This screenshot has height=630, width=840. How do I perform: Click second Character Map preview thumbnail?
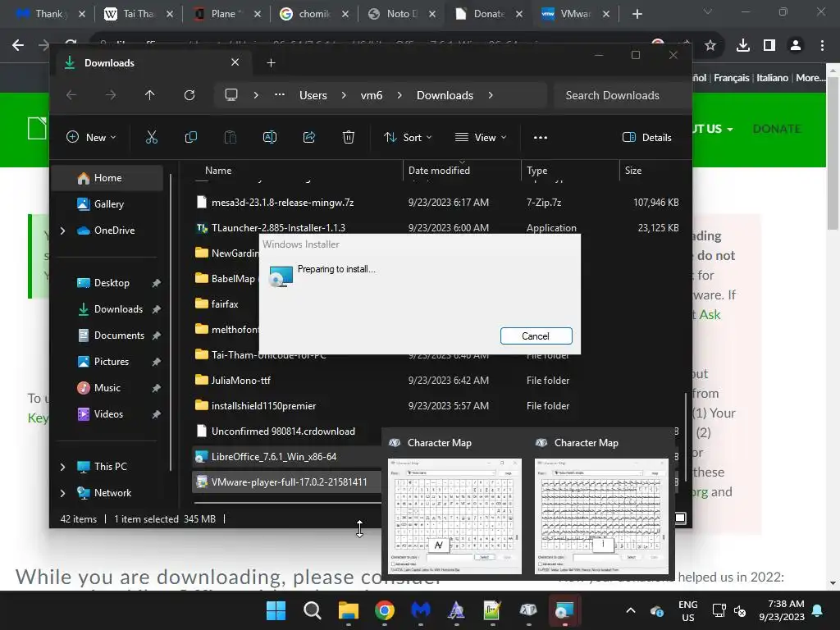601,516
